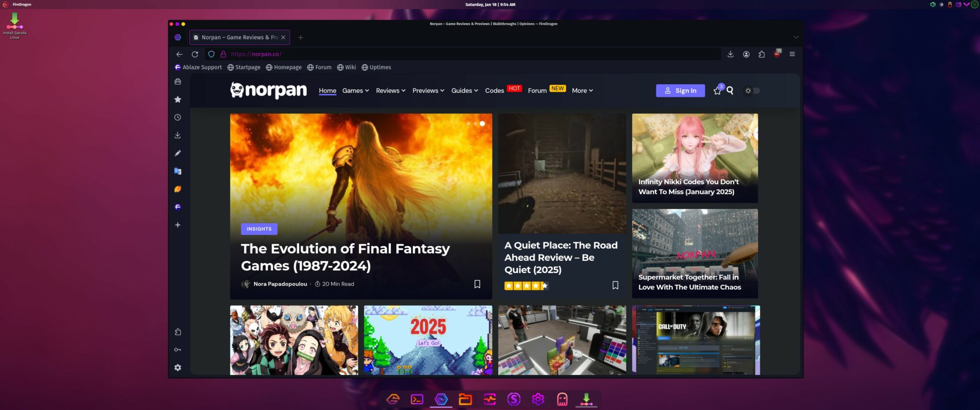Open sidebar extensions puzzle icon at bottom
Screen dimensions: 980x410
click(x=178, y=332)
